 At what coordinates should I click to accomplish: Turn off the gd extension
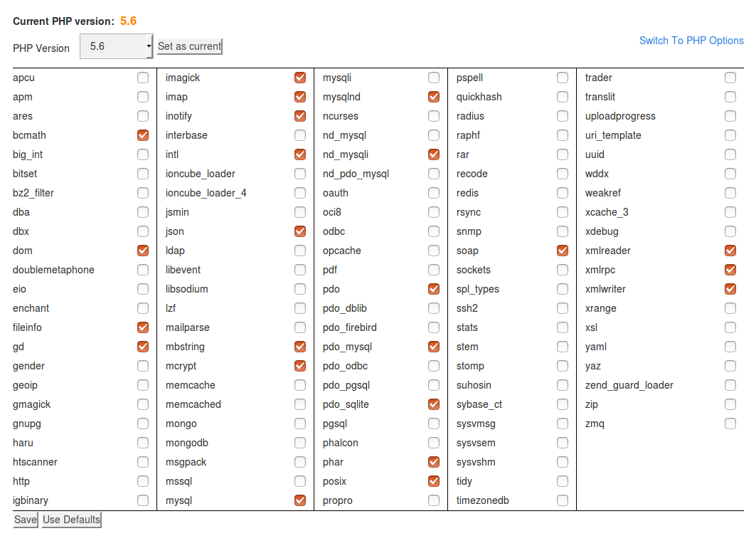coord(143,347)
